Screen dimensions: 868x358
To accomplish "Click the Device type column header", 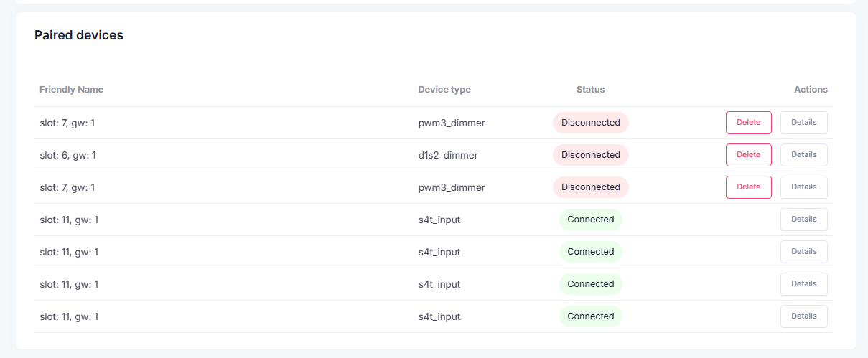I will tap(444, 90).
